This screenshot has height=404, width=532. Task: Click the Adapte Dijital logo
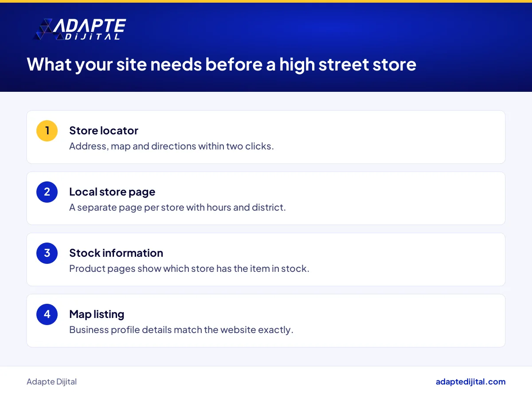pos(80,30)
